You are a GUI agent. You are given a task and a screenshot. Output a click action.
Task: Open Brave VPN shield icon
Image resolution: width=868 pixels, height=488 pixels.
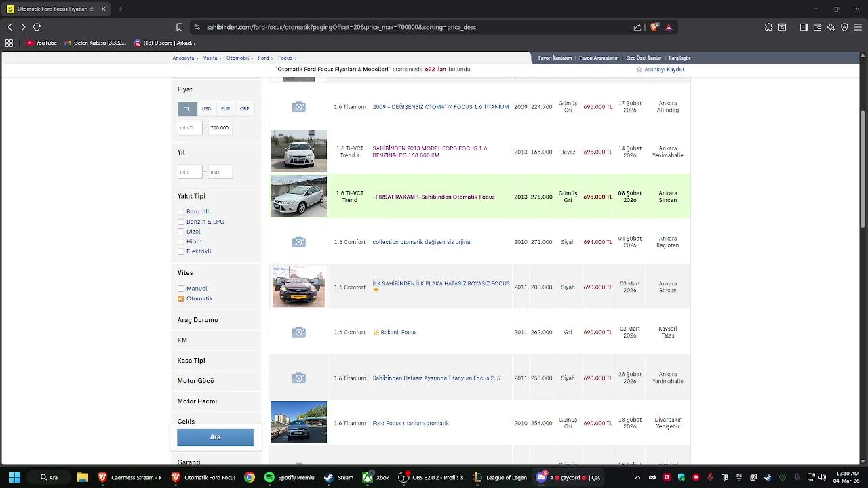844,27
